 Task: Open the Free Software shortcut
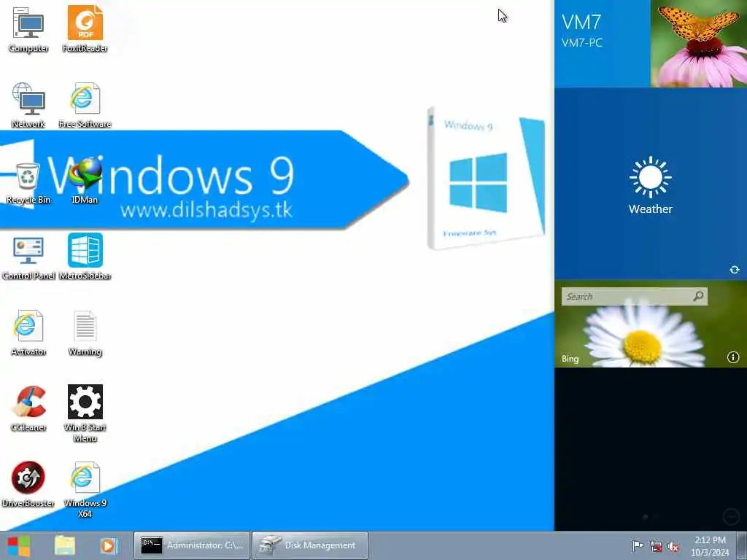point(85,105)
